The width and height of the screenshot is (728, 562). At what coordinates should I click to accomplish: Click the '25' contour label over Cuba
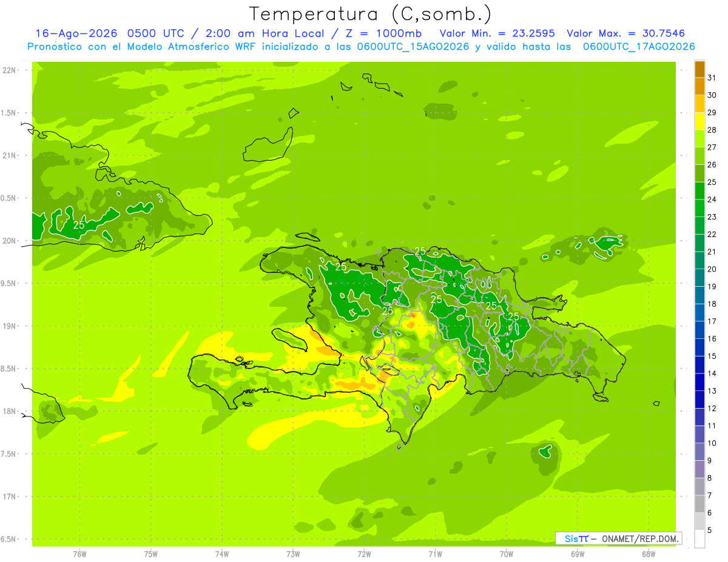(x=79, y=225)
